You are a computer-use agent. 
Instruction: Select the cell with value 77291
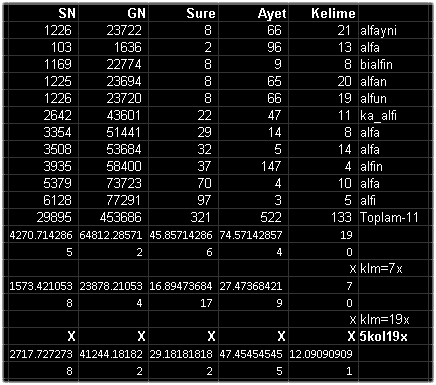113,200
